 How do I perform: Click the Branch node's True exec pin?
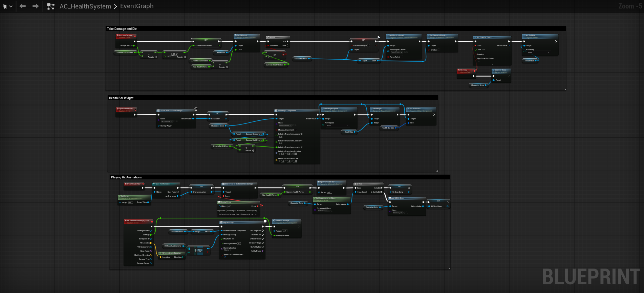coord(288,41)
